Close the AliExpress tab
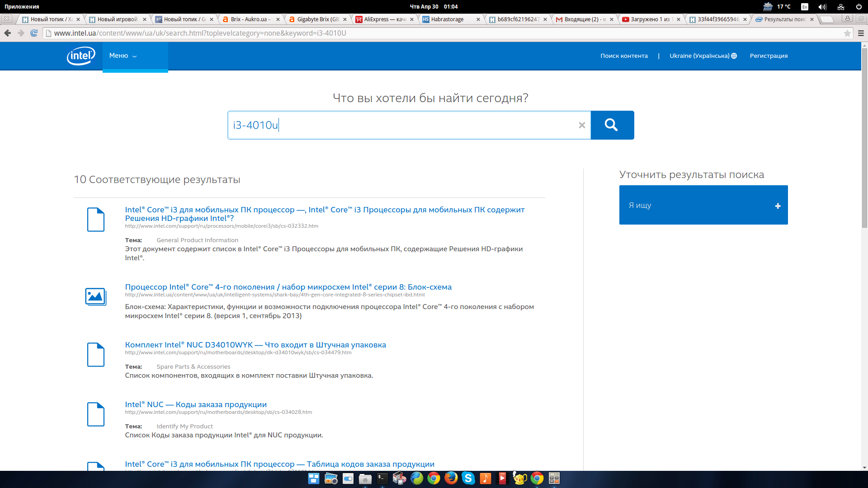Screen dimensions: 868x488 pyautogui.click(x=412, y=19)
